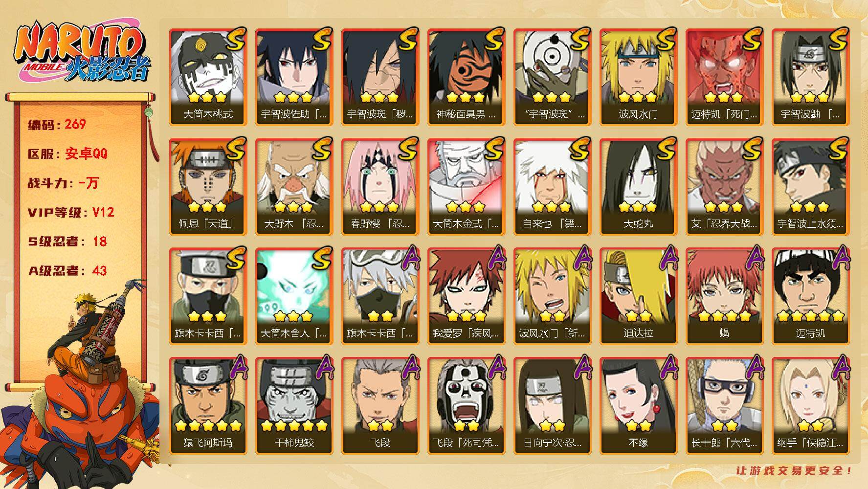This screenshot has height=489, width=868.
Task: Click the A rank badge on 迪达拉
Action: pos(665,259)
